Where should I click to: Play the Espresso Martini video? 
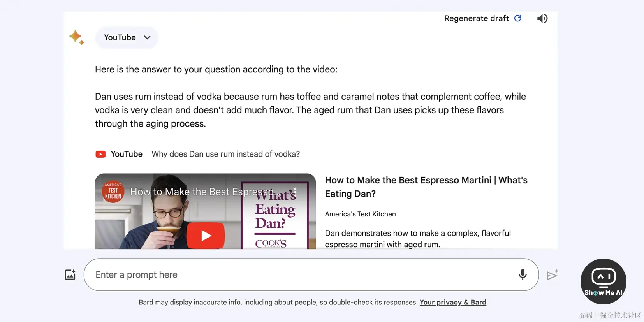(206, 235)
